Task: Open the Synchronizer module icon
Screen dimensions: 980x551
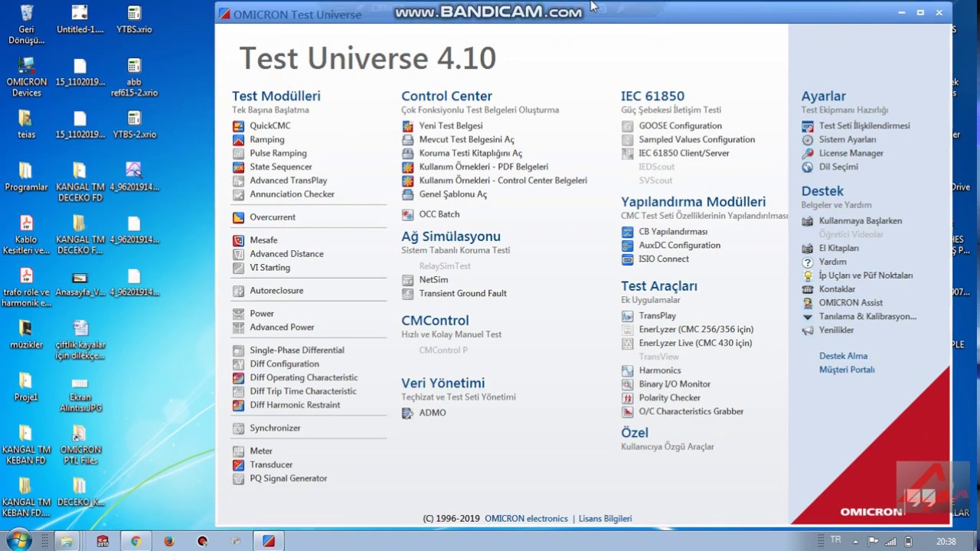Action: pos(238,429)
